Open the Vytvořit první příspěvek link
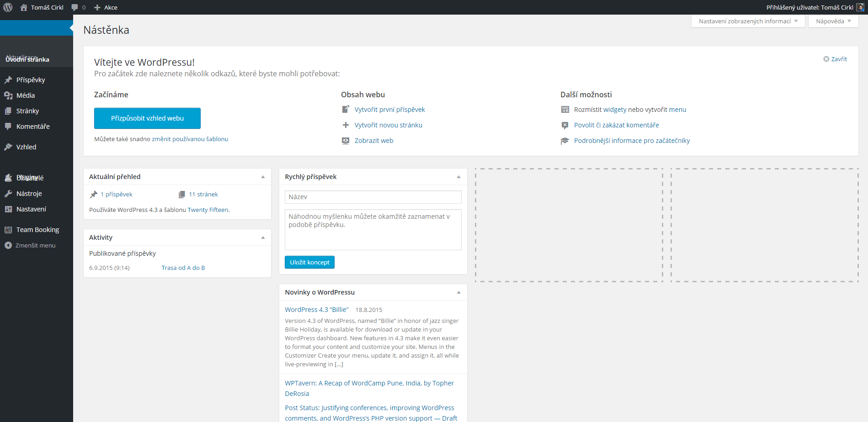868x422 pixels. click(x=390, y=110)
